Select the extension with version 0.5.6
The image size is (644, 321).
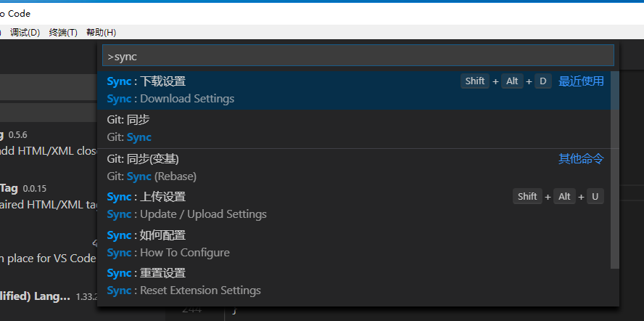coord(49,142)
